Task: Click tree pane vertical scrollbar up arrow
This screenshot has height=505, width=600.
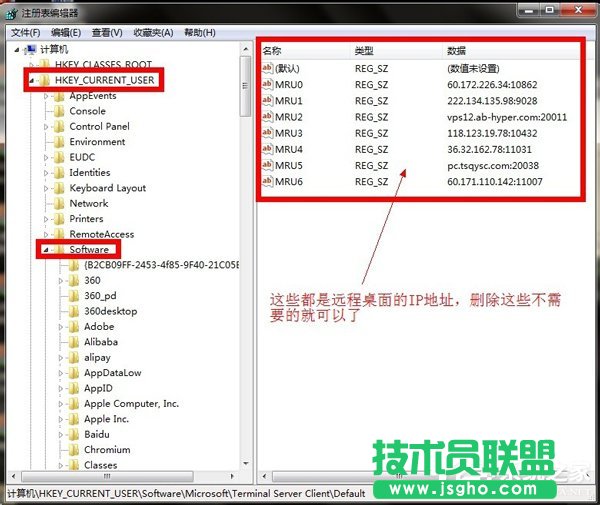Action: [246, 49]
